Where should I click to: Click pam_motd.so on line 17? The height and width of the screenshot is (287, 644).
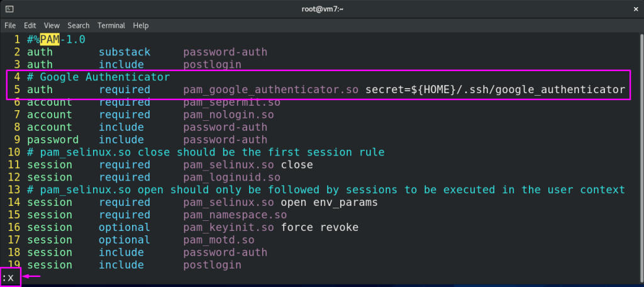[218, 240]
